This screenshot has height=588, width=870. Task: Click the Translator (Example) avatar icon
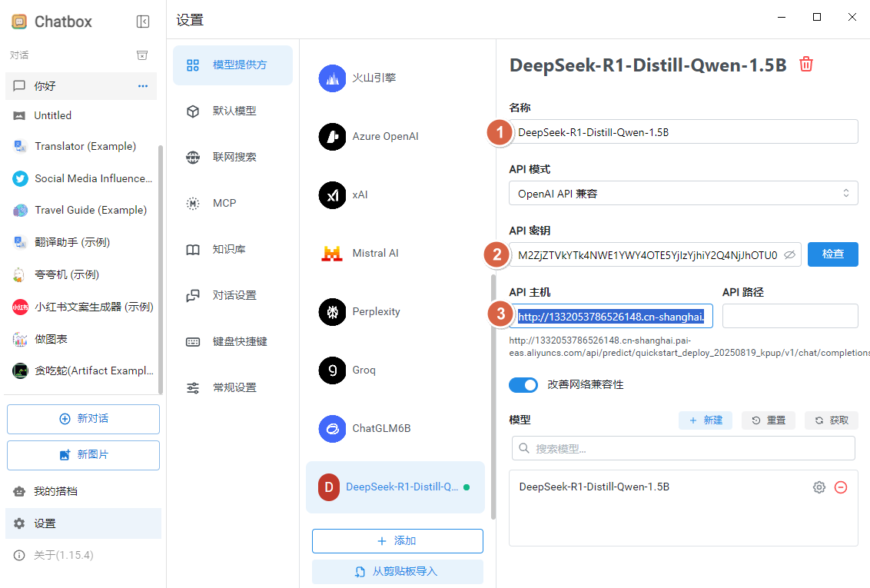tap(20, 147)
